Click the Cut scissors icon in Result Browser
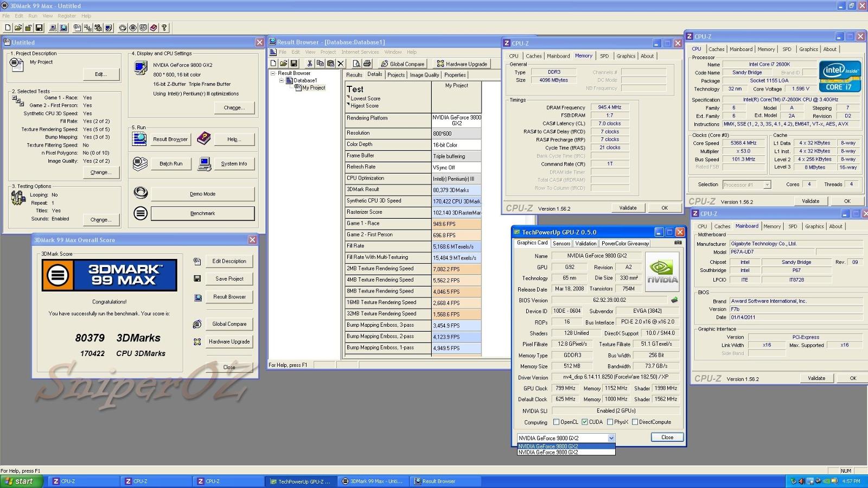868x488 pixels. 309,64
